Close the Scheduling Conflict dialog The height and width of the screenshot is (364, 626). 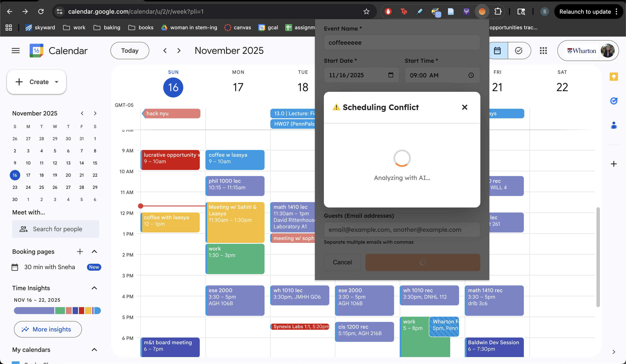pyautogui.click(x=465, y=107)
